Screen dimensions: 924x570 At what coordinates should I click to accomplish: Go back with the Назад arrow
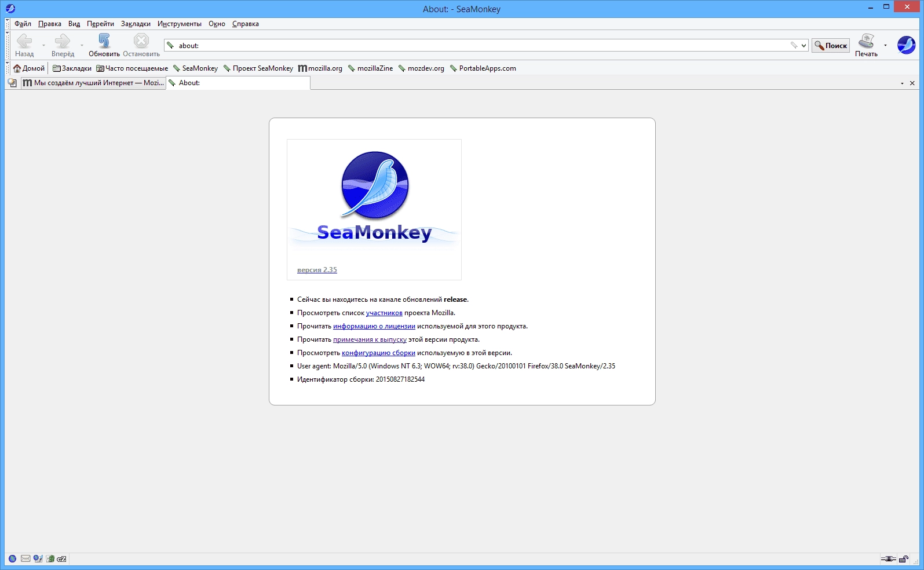(x=24, y=45)
